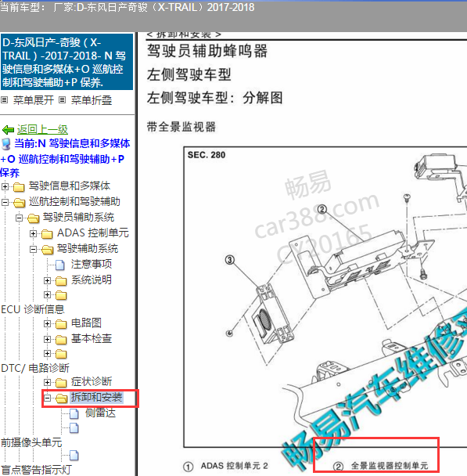This screenshot has height=476, width=467.
Task: Expand the DTC/ 电路诊断 tree node
Action: [x=47, y=353]
